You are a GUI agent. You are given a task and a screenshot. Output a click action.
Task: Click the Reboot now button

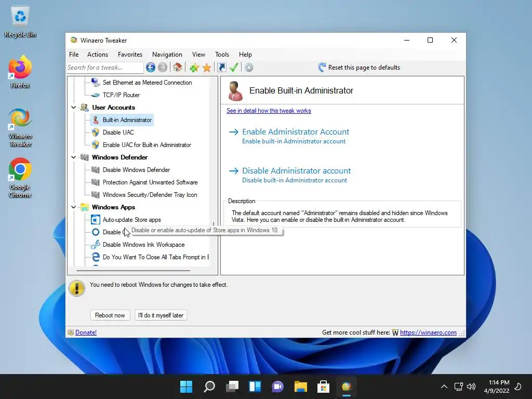[x=110, y=315]
